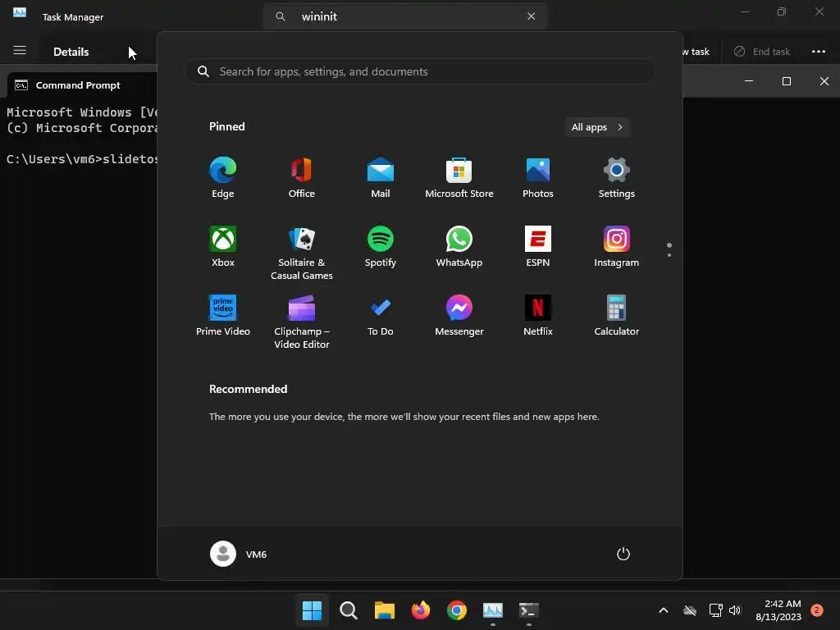Open the Details page heading in Task Manager
This screenshot has width=840, height=630.
pyautogui.click(x=71, y=52)
